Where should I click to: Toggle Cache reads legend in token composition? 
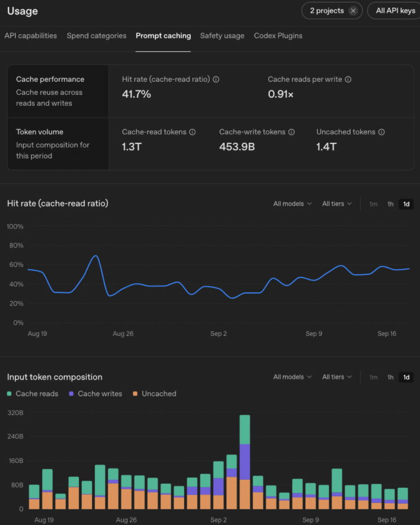33,394
